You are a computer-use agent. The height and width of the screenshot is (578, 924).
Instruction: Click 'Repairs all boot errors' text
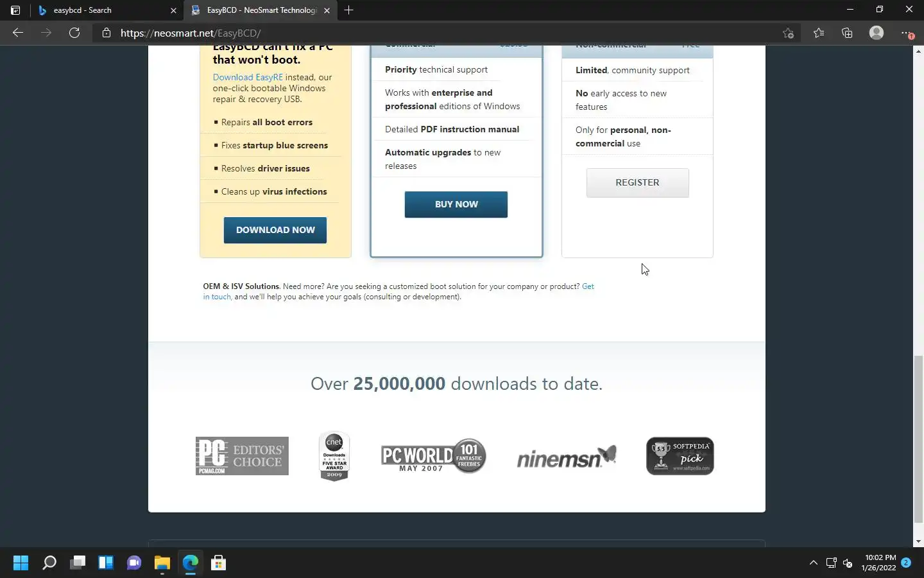pos(267,122)
